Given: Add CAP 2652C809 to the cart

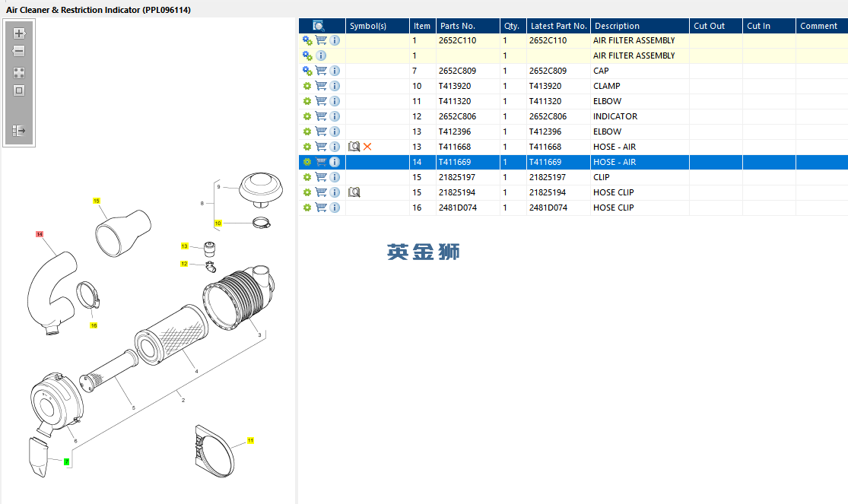Looking at the screenshot, I should (x=321, y=70).
